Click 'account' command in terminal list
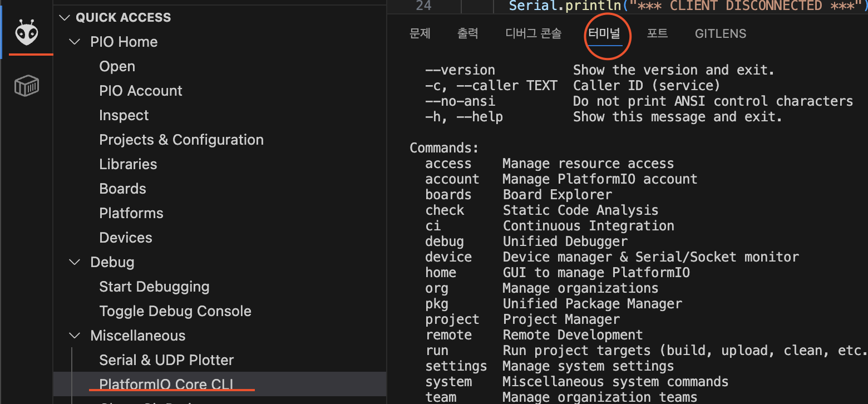 coord(452,179)
